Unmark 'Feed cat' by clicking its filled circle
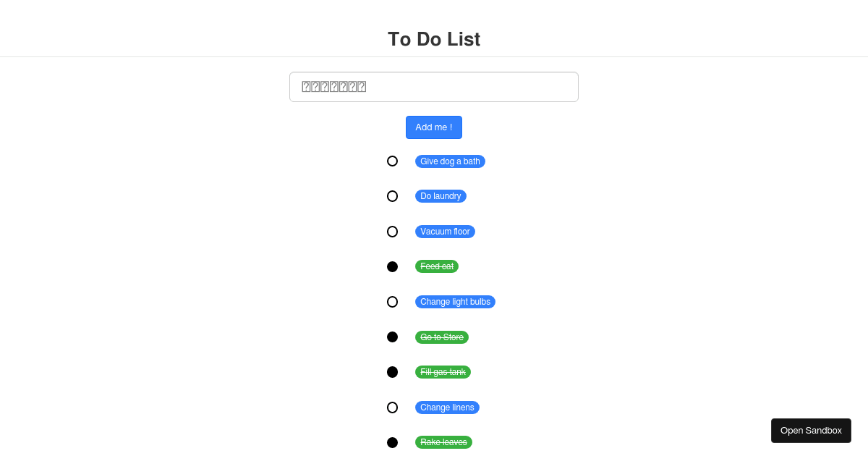 pos(392,266)
